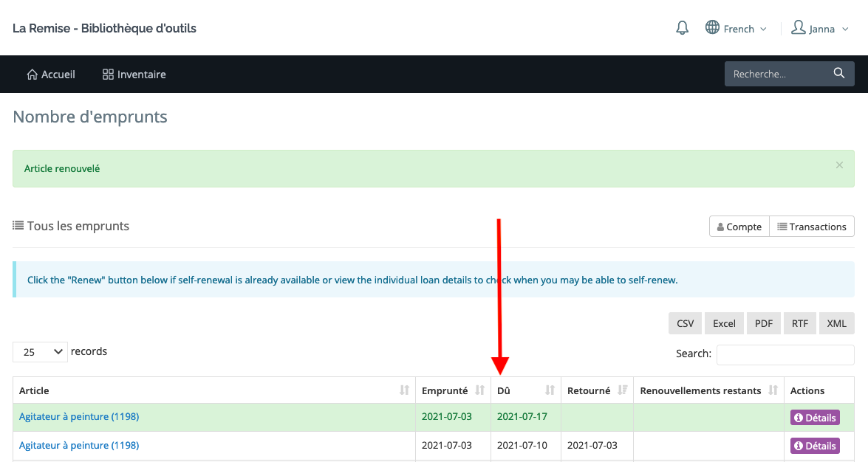
Task: Click the Transactions button
Action: pyautogui.click(x=811, y=227)
